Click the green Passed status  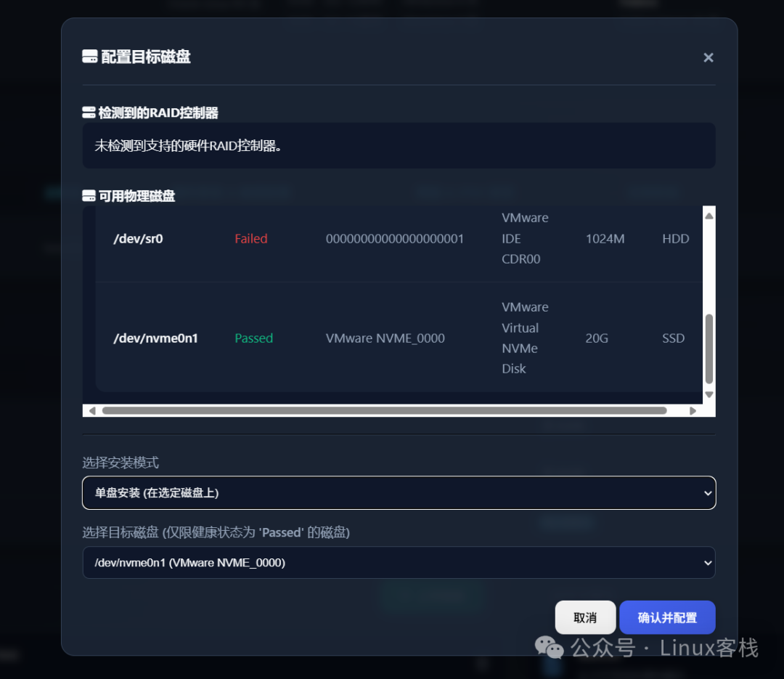click(x=254, y=338)
